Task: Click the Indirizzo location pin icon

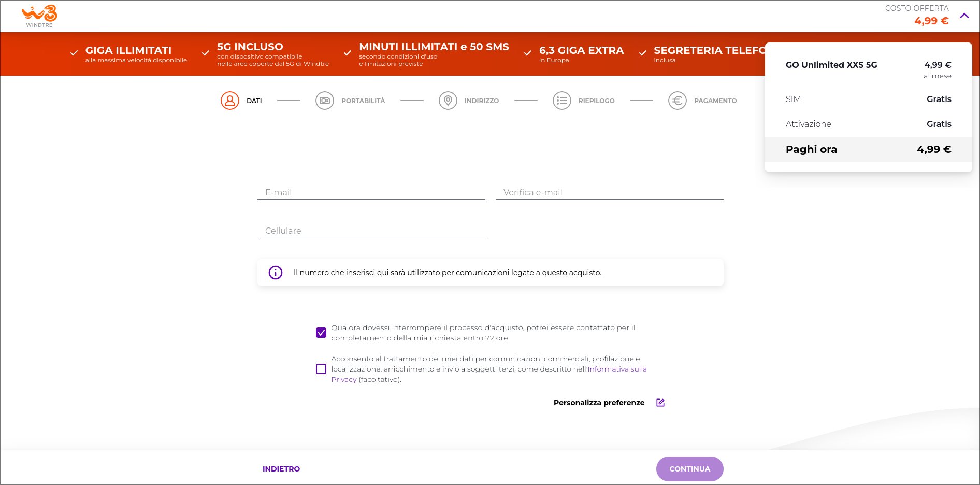Action: (448, 101)
